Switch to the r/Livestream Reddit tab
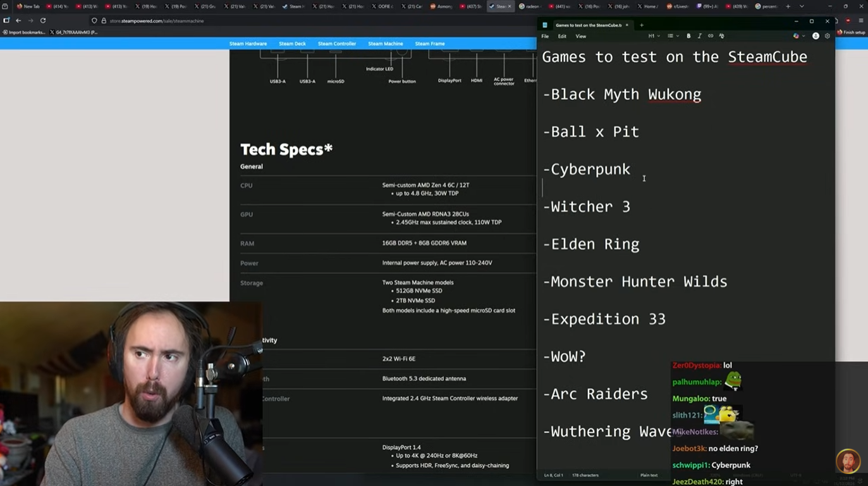 point(678,6)
